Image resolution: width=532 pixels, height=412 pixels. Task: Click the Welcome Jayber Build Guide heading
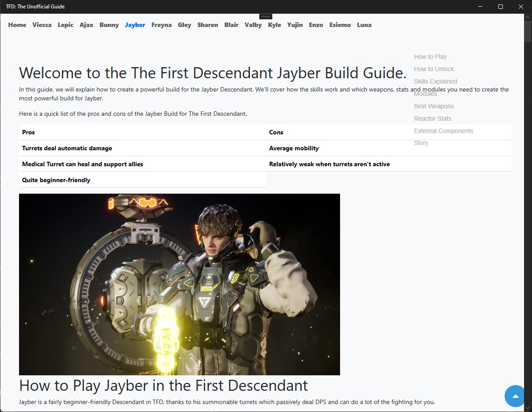(x=213, y=72)
